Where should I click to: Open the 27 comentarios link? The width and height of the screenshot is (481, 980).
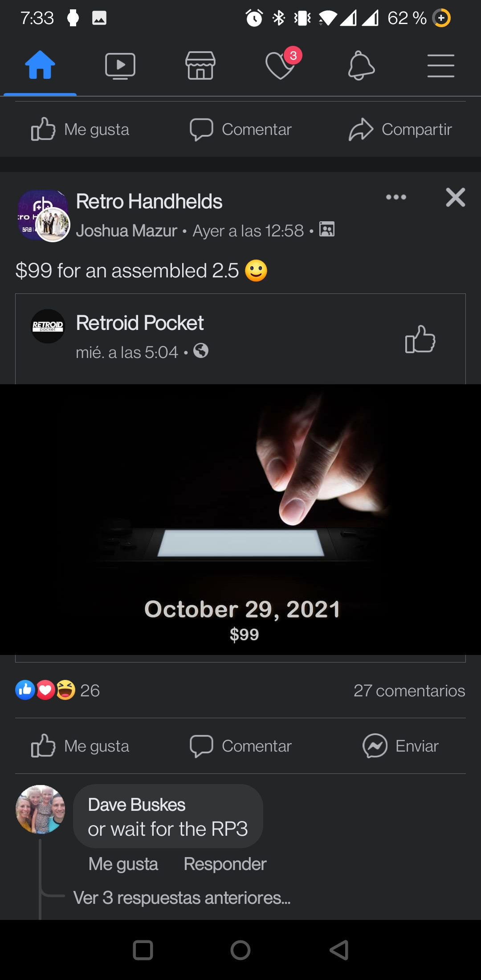pyautogui.click(x=409, y=691)
